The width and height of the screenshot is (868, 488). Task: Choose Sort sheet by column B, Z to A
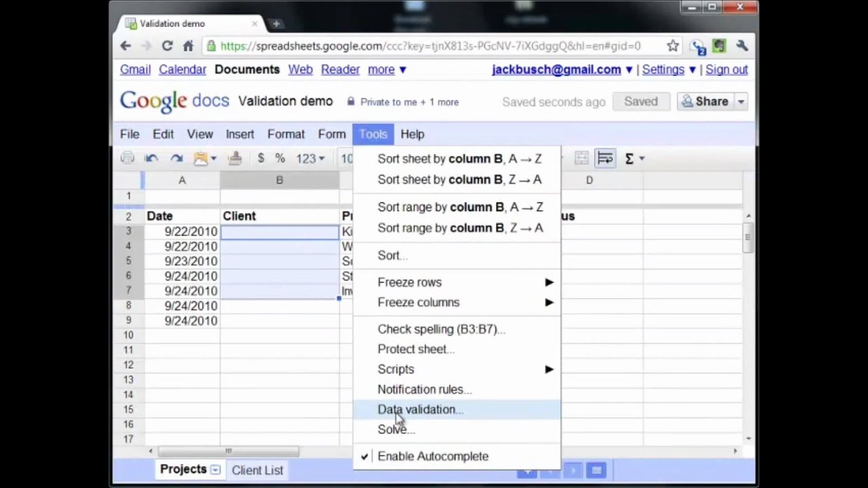[458, 180]
